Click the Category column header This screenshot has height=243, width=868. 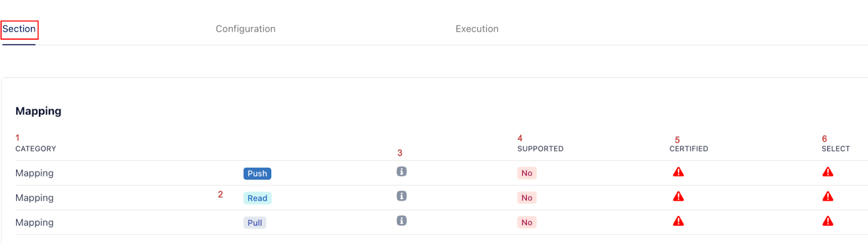(36, 149)
